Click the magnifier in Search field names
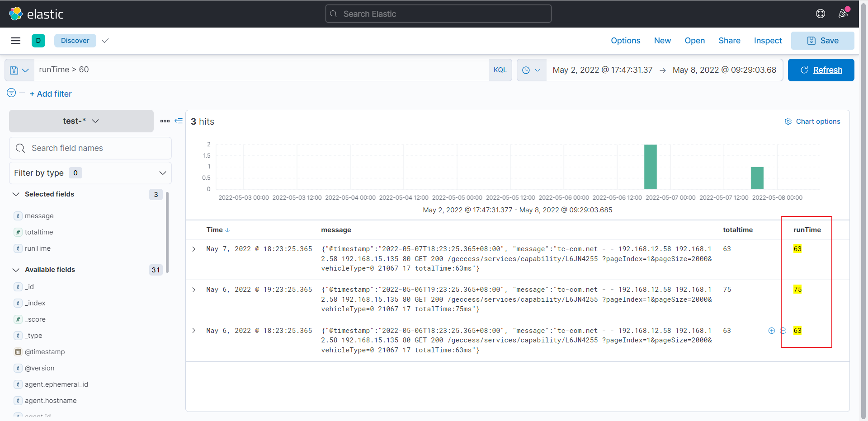868x421 pixels. coord(20,148)
